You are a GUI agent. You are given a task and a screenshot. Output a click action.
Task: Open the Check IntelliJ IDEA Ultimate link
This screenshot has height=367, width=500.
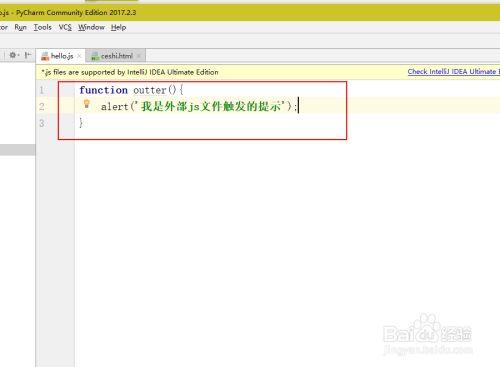coord(453,72)
